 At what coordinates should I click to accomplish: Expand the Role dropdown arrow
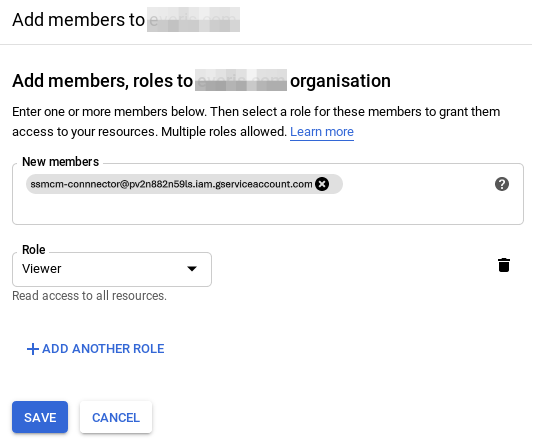click(x=192, y=269)
